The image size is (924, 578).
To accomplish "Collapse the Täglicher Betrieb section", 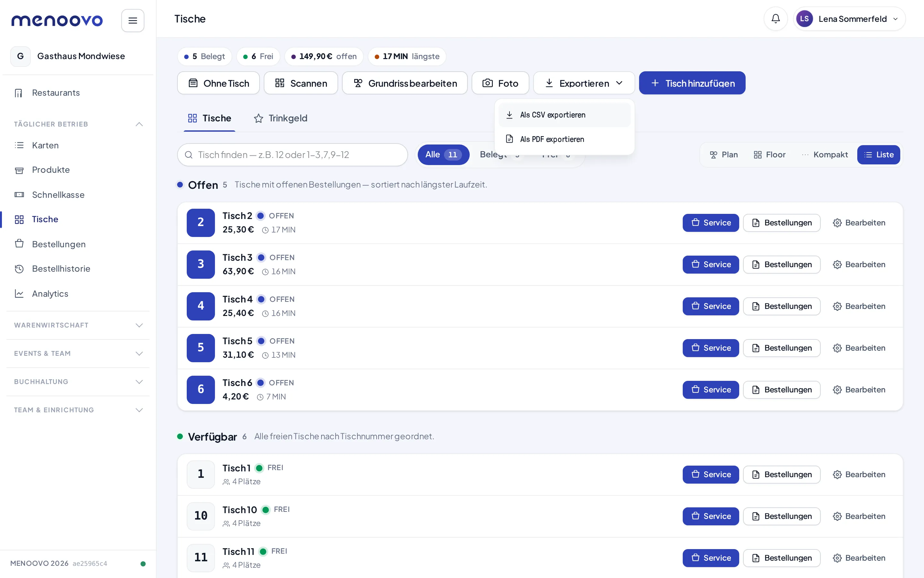I will 78,124.
